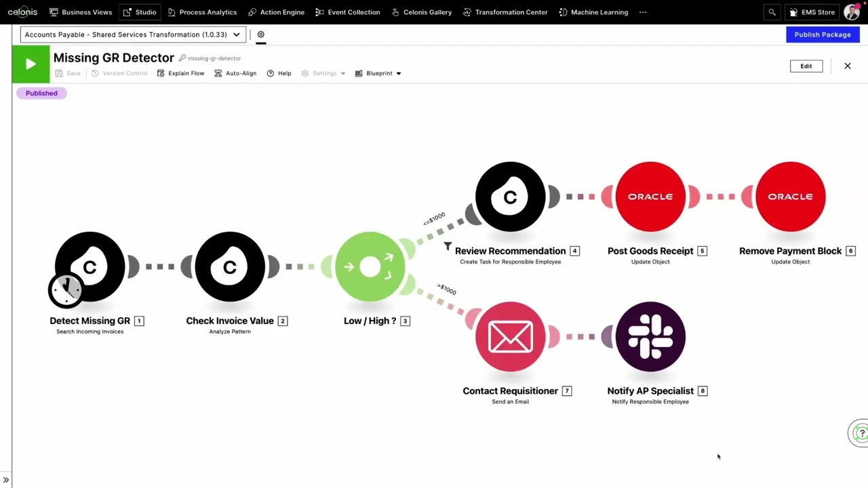
Task: Click the Celonis logo
Action: (x=22, y=12)
